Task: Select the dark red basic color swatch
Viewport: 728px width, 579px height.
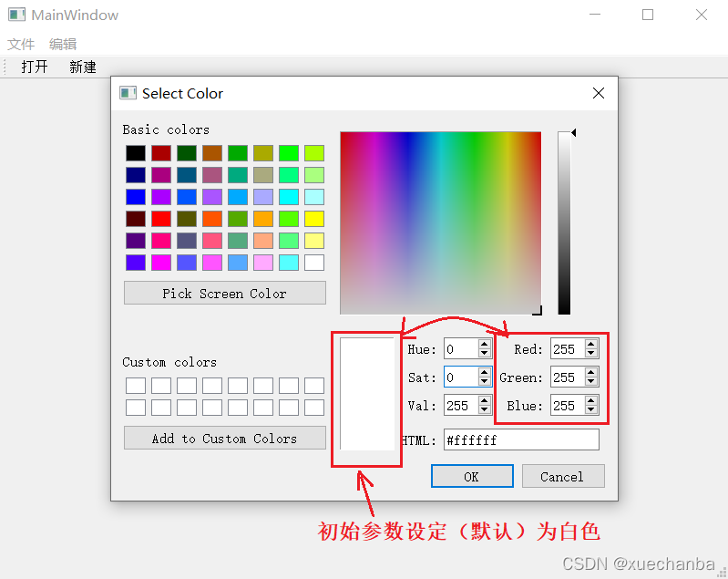Action: [x=161, y=153]
